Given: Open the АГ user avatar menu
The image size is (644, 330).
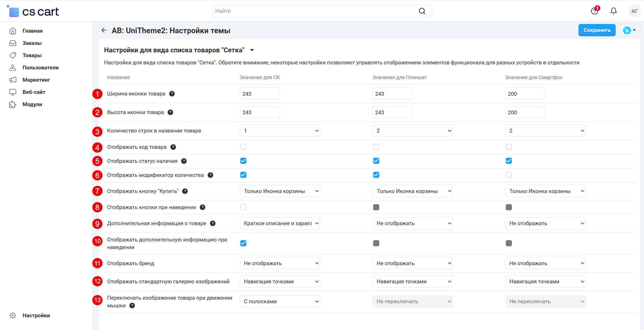Looking at the screenshot, I should pos(634,11).
